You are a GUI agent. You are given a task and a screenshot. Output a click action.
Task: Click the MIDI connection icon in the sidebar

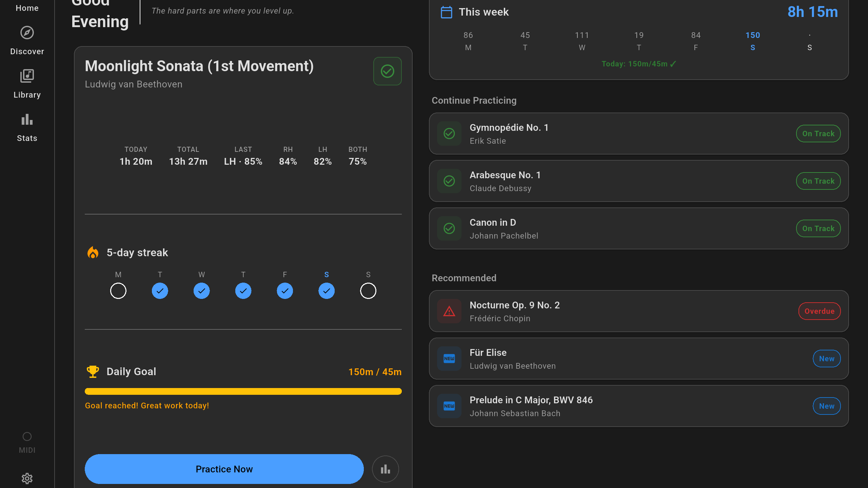pos(27,436)
